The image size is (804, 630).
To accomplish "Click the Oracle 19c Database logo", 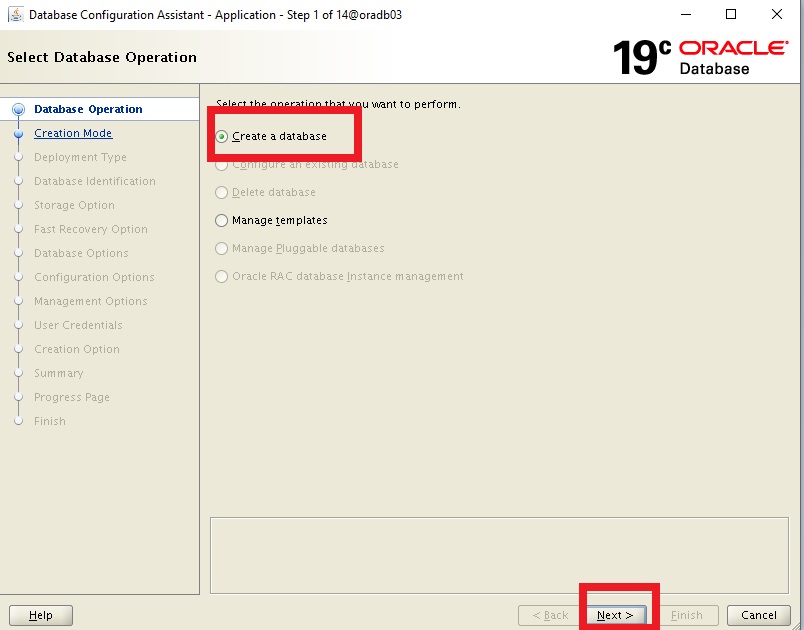I will [700, 57].
